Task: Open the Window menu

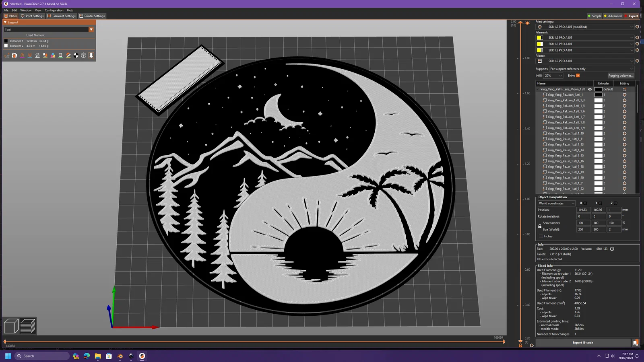Action: point(26,10)
